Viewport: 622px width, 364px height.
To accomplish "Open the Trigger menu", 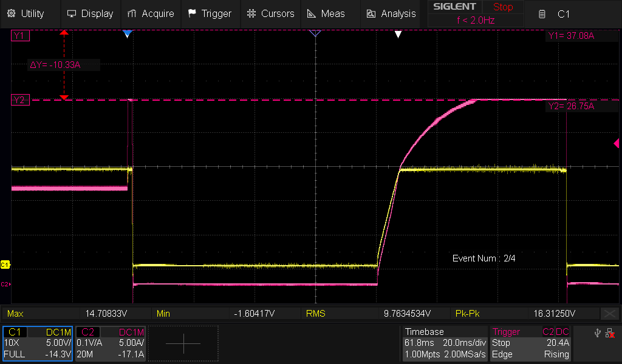I will click(210, 13).
